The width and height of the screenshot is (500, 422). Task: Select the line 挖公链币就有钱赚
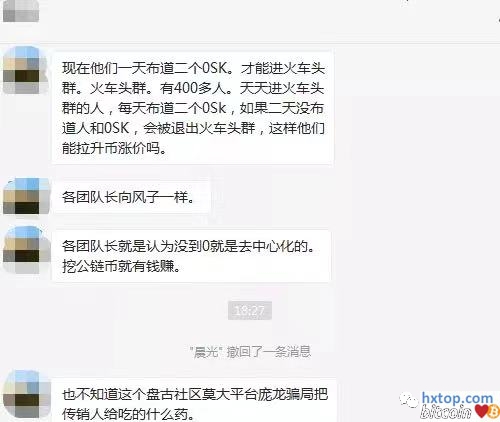pos(121,266)
